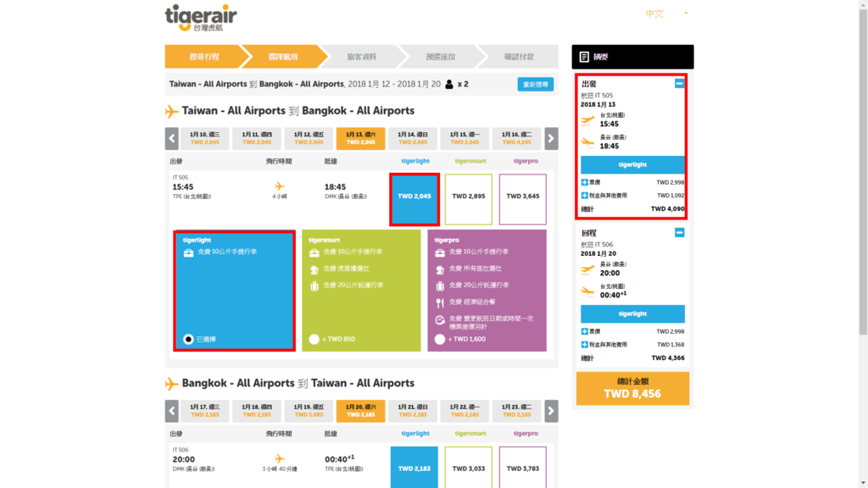Go to the 旅客資料 booking step

pos(361,57)
